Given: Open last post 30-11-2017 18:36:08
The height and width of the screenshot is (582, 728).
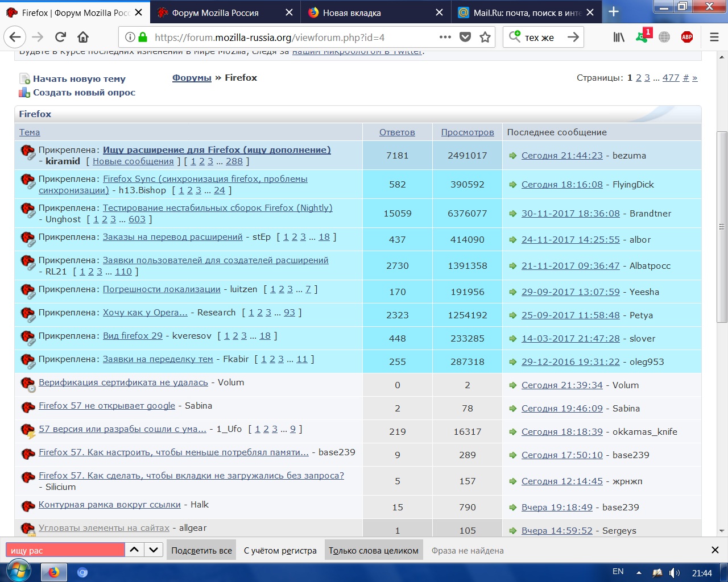Looking at the screenshot, I should [x=570, y=214].
